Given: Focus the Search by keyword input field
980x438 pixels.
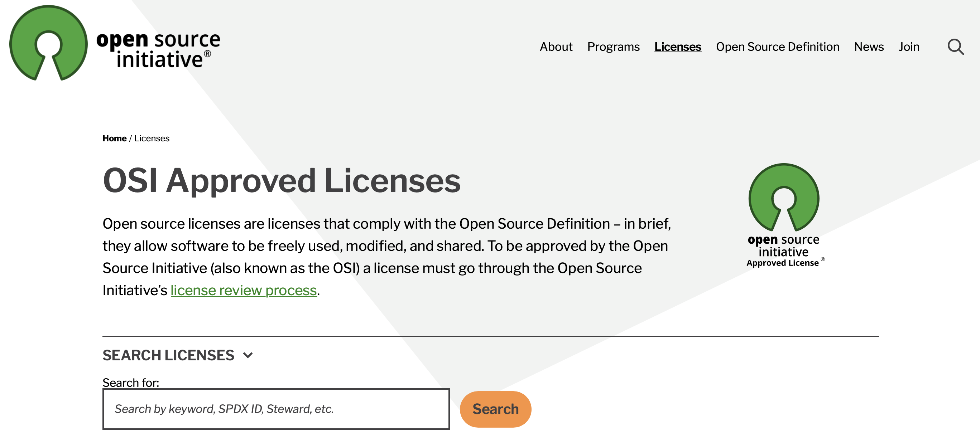Looking at the screenshot, I should (x=276, y=409).
